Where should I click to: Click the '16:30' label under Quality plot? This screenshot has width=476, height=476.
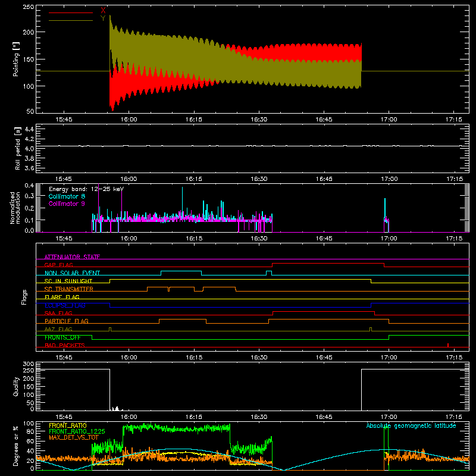[259, 417]
